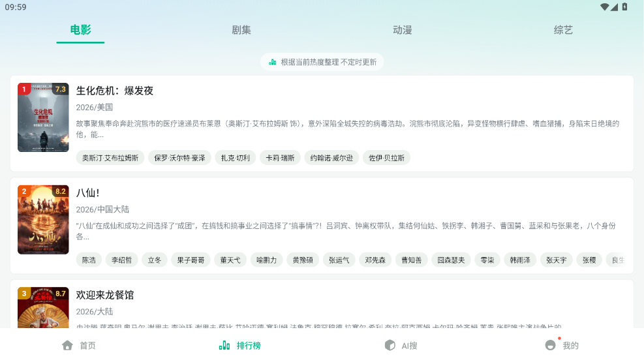This screenshot has width=644, height=362.
Task: Select actor tag 奥斯汀·艾布拉姆斯
Action: [110, 158]
